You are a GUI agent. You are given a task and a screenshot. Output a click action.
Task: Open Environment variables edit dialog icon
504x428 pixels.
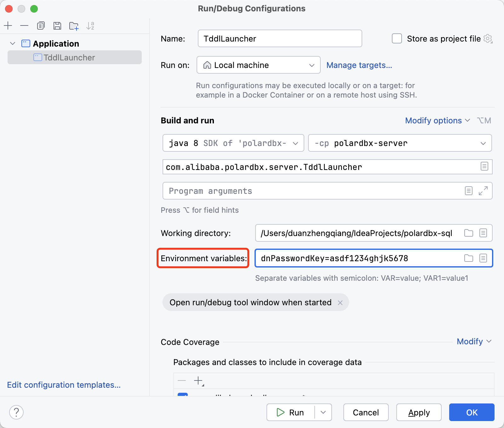tap(483, 258)
